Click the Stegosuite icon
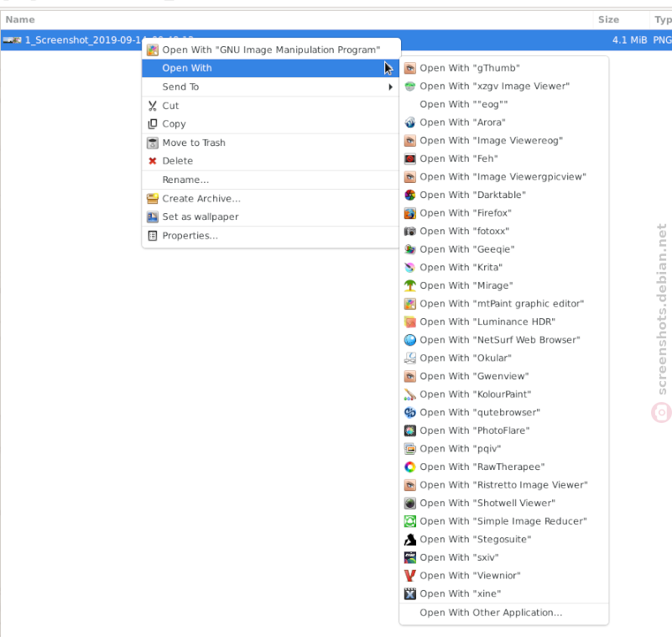672x637 pixels. click(x=409, y=540)
